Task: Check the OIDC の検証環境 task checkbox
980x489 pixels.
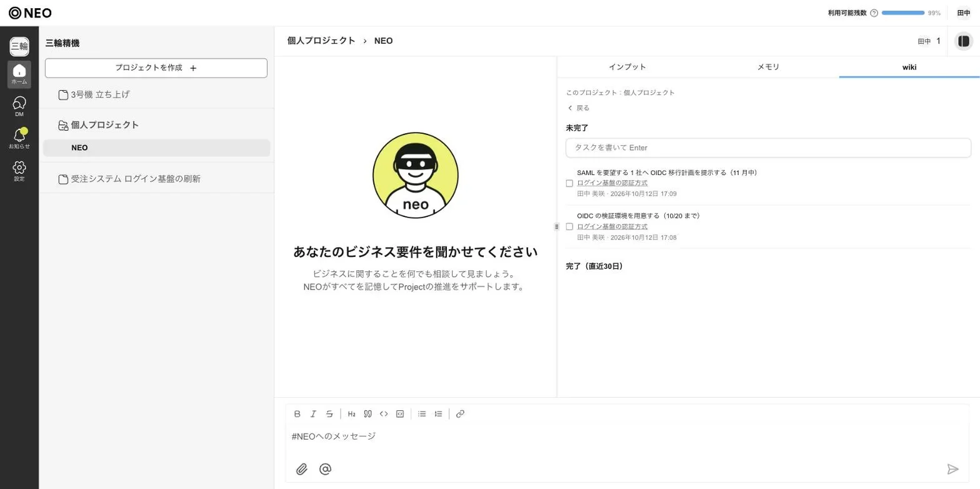Action: pyautogui.click(x=569, y=226)
